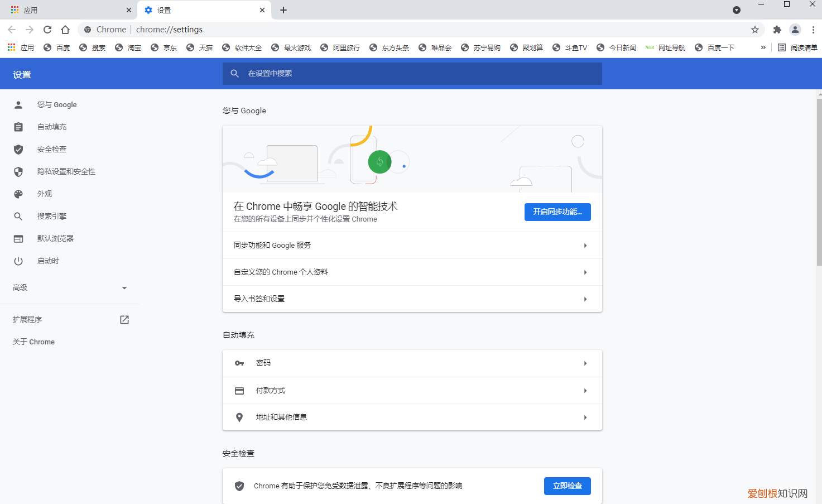Open the browser extensions puzzle icon
The height and width of the screenshot is (504, 822).
tap(777, 29)
